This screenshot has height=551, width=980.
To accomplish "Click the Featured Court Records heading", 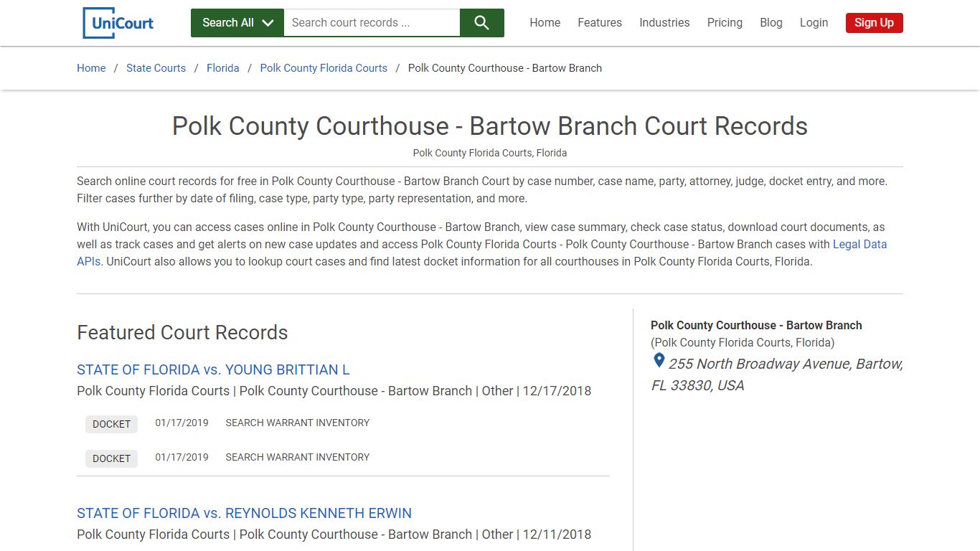I will 182,333.
